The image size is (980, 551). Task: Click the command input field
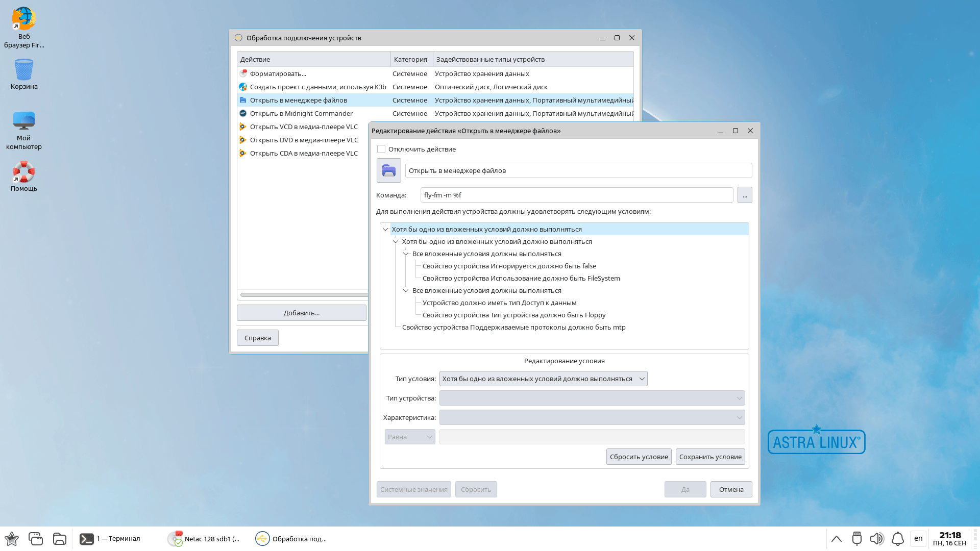576,195
